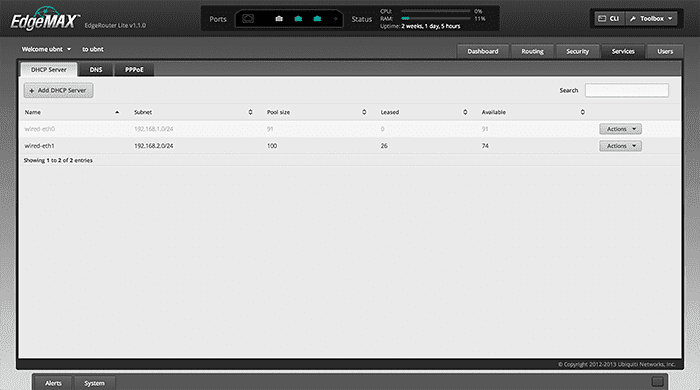Image resolution: width=700 pixels, height=390 pixels.
Task: Switch to the PPPoE tab
Action: click(134, 70)
